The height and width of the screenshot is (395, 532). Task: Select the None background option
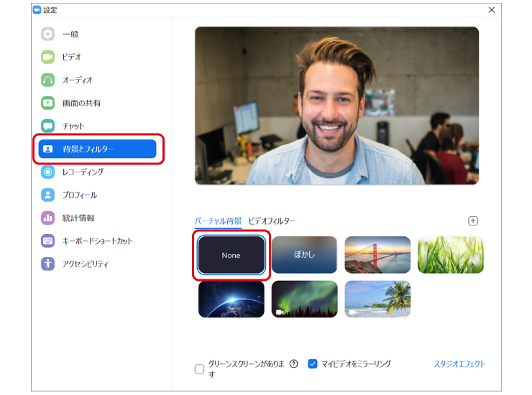click(x=231, y=255)
